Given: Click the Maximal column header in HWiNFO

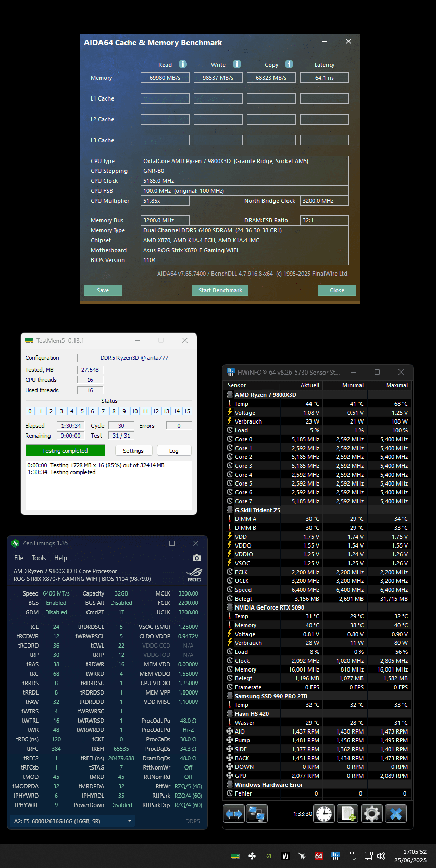Looking at the screenshot, I should pyautogui.click(x=396, y=385).
